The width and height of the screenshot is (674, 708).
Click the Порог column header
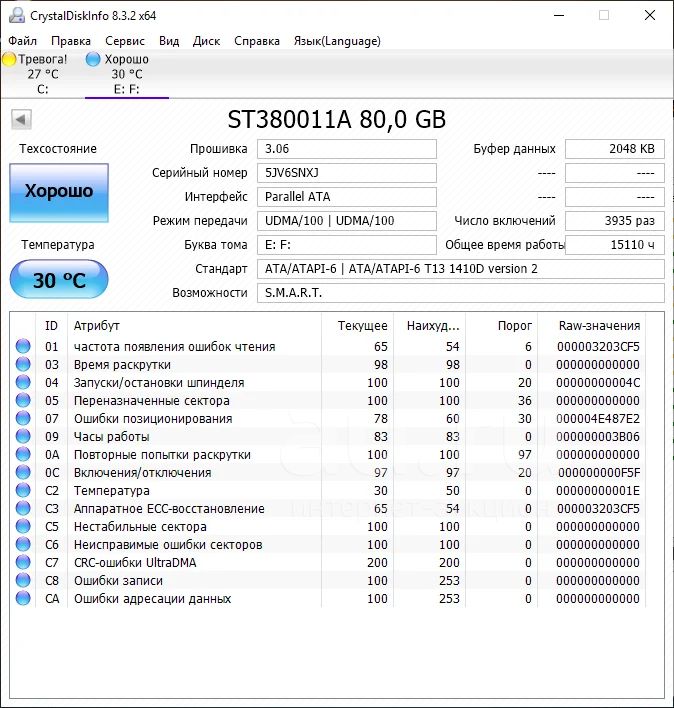502,326
